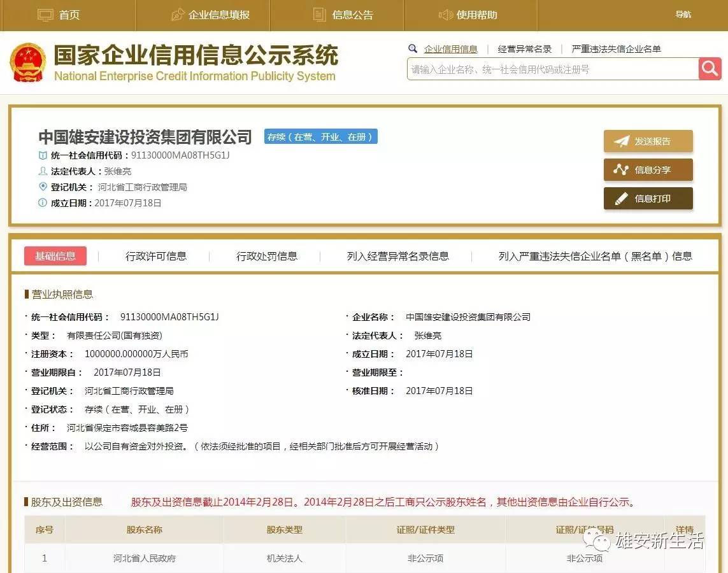The image size is (728, 573).
Task: Click the paper plane icon on 发送报告
Action: (621, 141)
